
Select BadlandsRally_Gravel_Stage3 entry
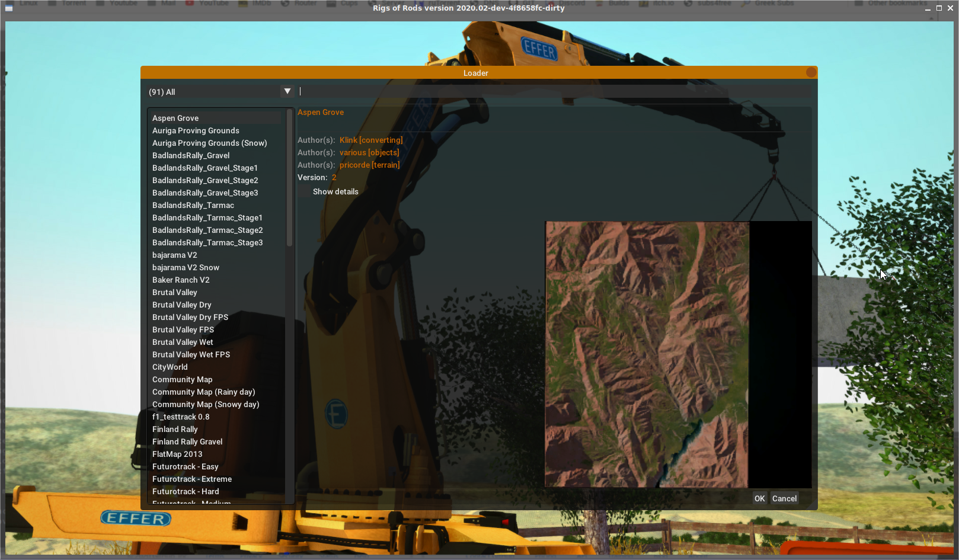point(216,193)
